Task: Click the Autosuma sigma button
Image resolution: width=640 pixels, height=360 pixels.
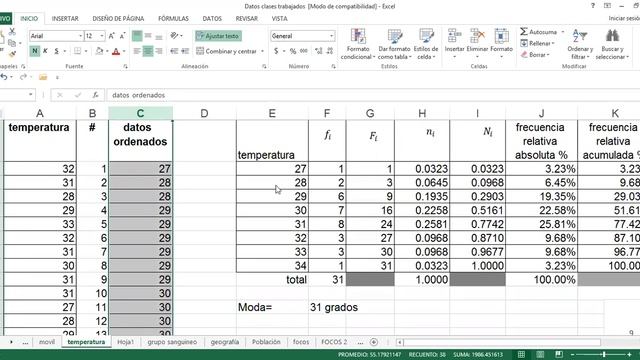Action: [538, 31]
